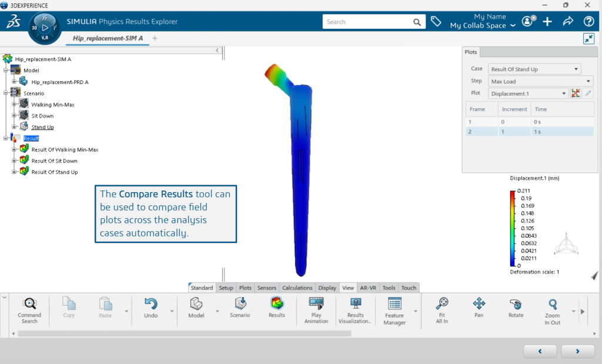Switch to the Sensors tab
Viewport: 602px width, 364px height.
click(266, 288)
